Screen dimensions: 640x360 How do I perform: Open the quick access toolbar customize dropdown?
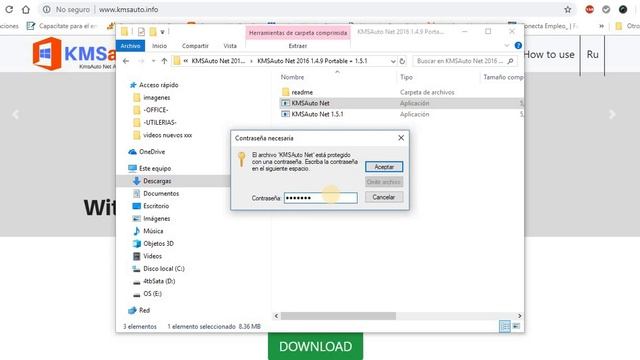162,32
